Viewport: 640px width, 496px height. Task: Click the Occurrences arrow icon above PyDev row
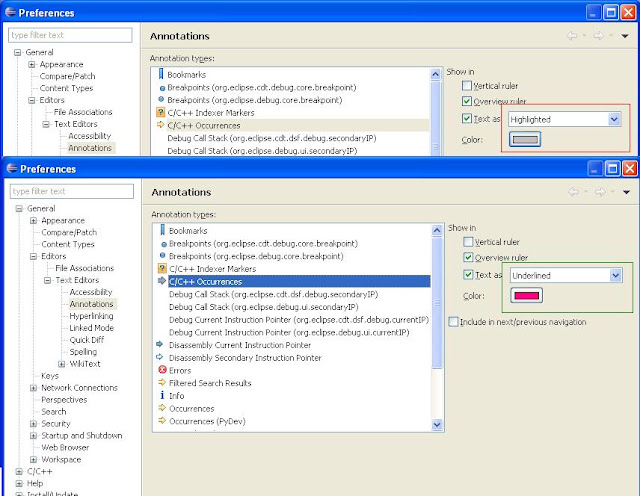click(162, 408)
